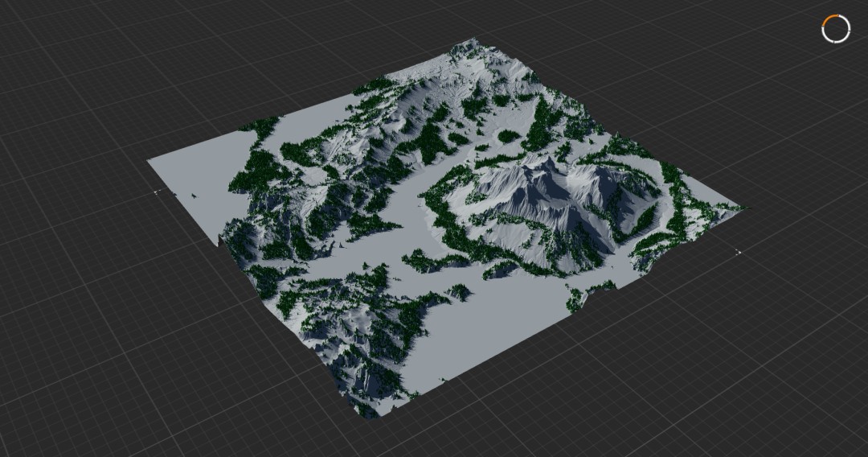Screen dimensions: 868x457
Task: Select the white marker near terrain's right edge
Action: click(x=739, y=253)
